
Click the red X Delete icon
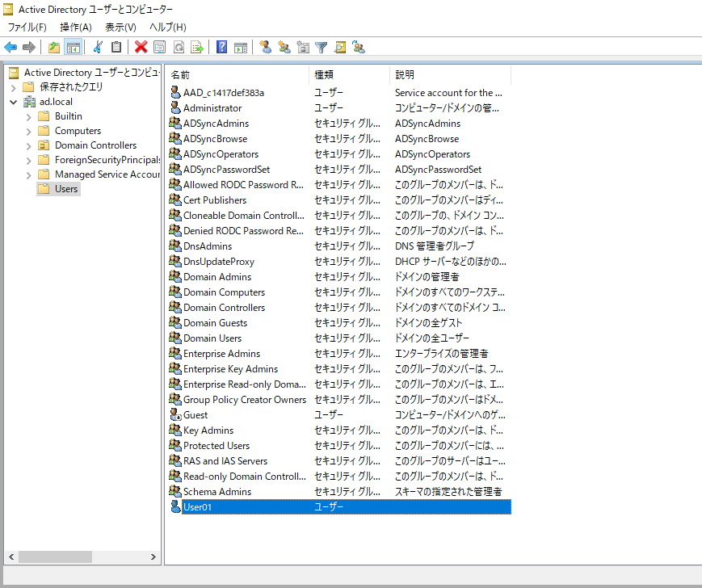141,47
